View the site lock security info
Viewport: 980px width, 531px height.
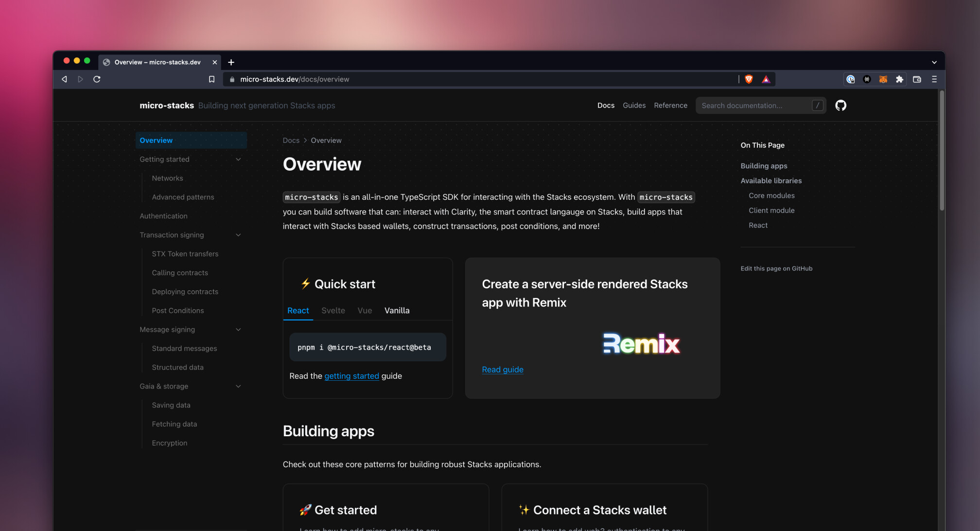(x=232, y=79)
